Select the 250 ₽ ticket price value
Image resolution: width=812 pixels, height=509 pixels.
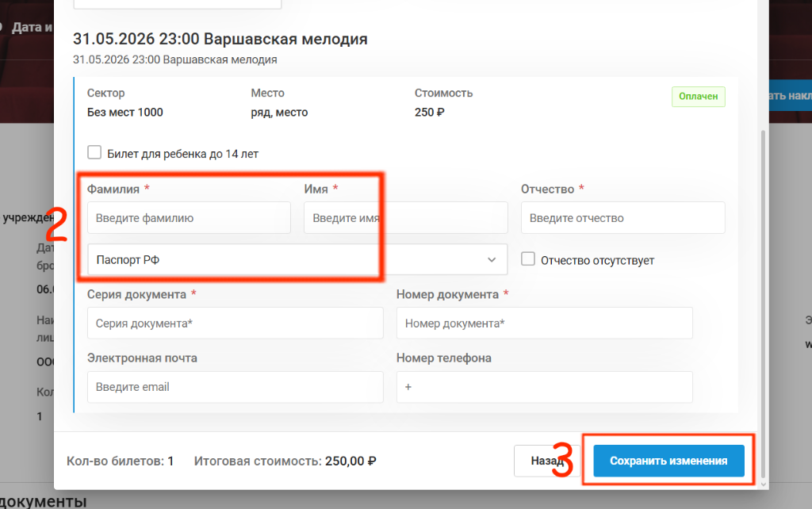(429, 113)
